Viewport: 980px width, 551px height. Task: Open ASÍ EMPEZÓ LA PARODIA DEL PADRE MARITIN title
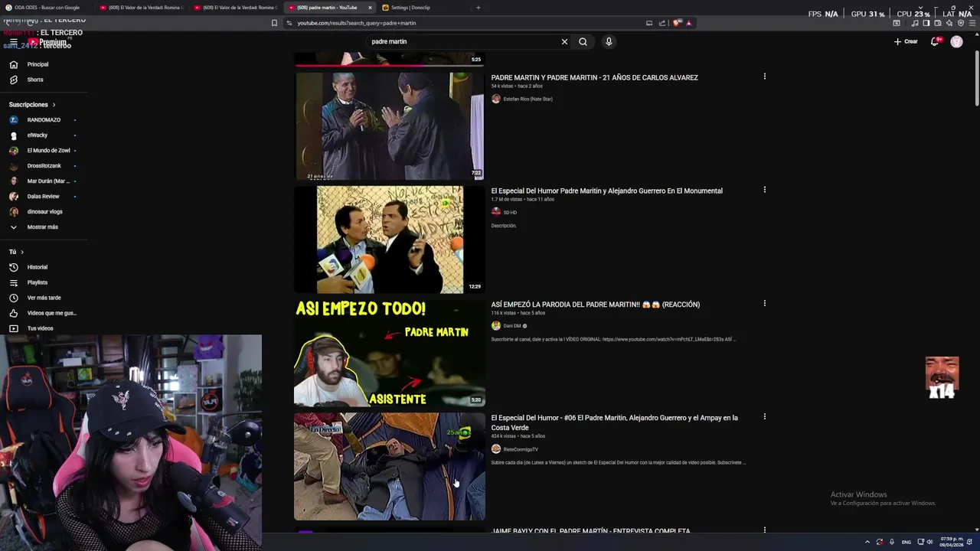pyautogui.click(x=595, y=305)
